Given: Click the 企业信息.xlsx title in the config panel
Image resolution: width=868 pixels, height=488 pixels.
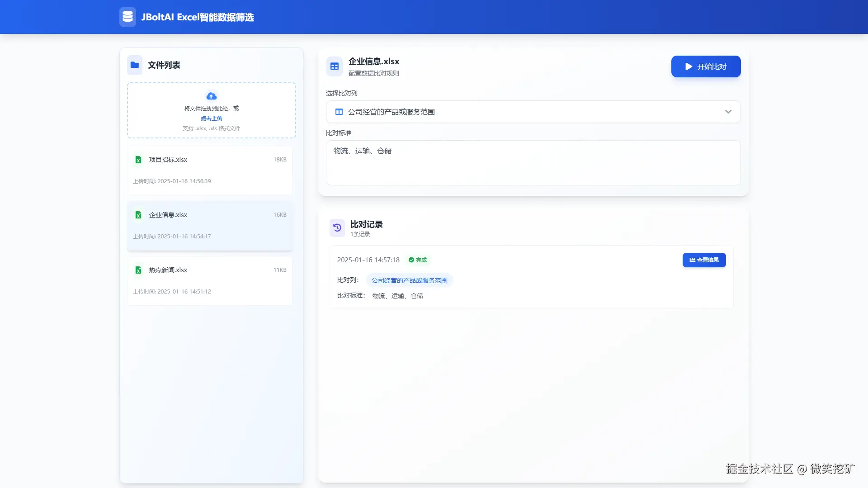Looking at the screenshot, I should [x=374, y=62].
